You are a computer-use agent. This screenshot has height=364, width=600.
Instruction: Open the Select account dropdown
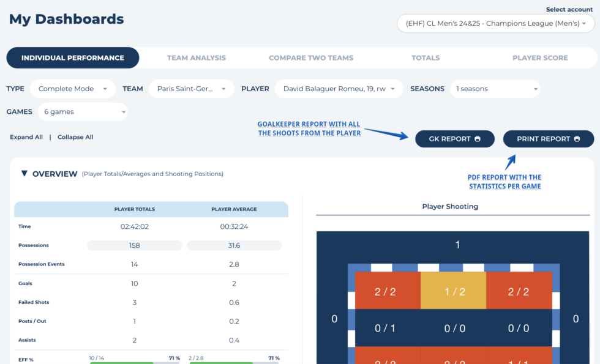coord(495,24)
